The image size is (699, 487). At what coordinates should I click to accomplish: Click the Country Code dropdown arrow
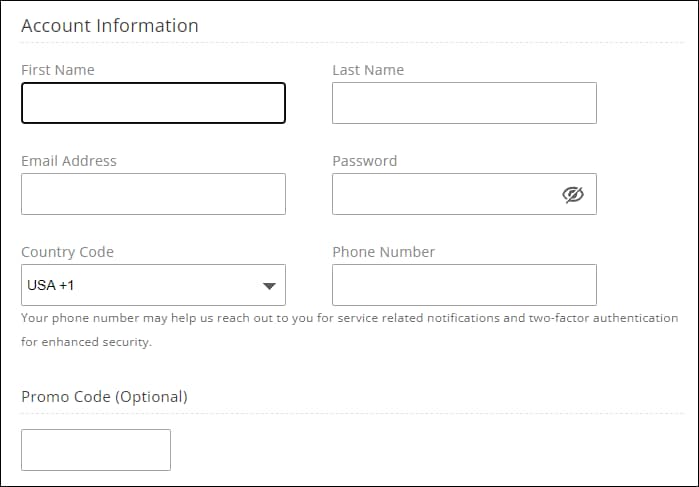tap(268, 286)
